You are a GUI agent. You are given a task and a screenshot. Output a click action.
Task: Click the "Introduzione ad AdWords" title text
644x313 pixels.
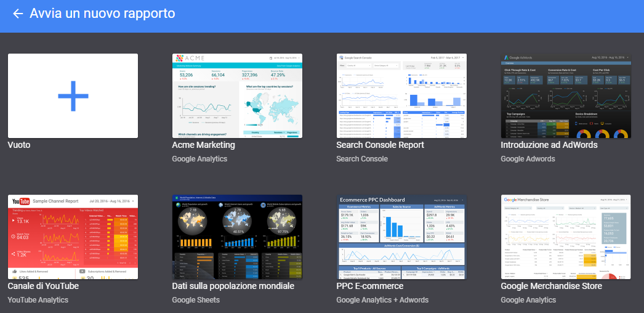549,145
